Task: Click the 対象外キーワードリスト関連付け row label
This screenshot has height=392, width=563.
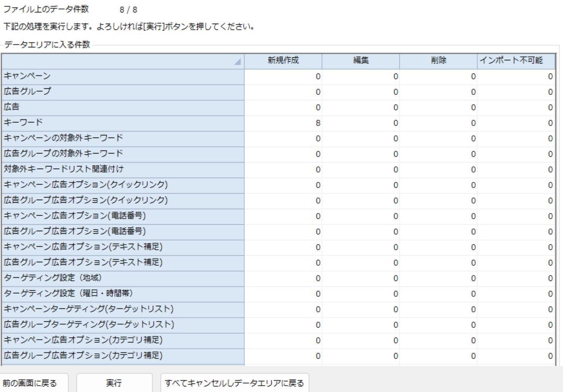Action: 123,169
